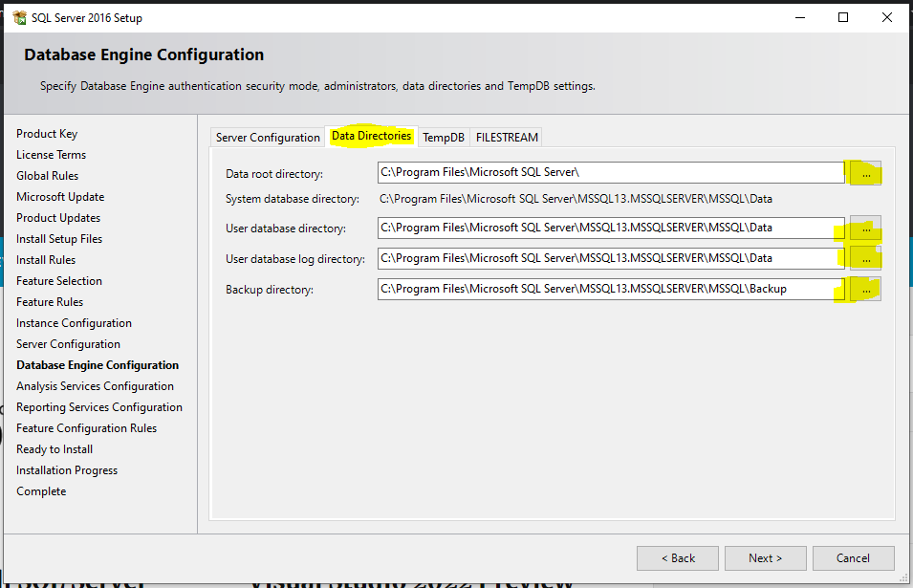This screenshot has height=588, width=913.
Task: Click into the Data root directory field
Action: [611, 172]
